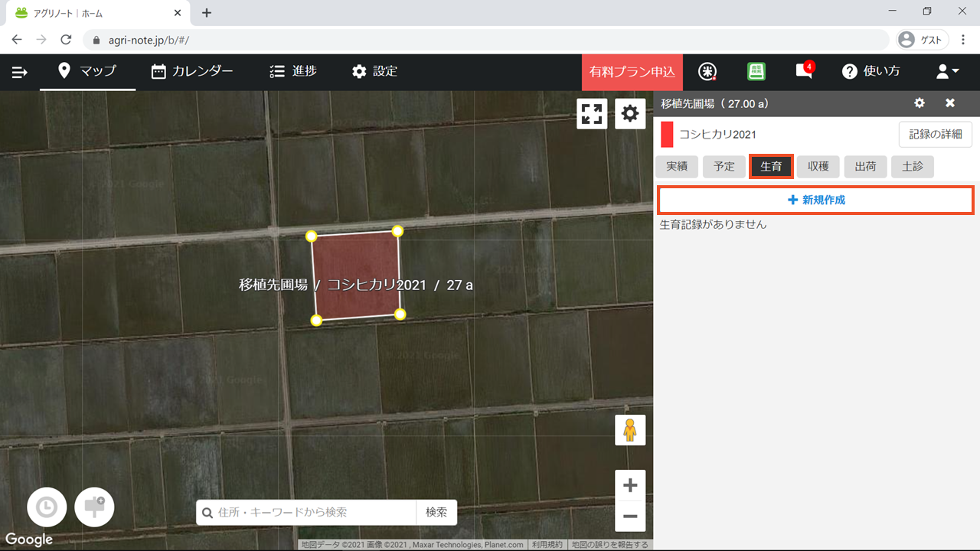980x551 pixels.
Task: Click the top-left field corner handle
Action: pos(312,236)
